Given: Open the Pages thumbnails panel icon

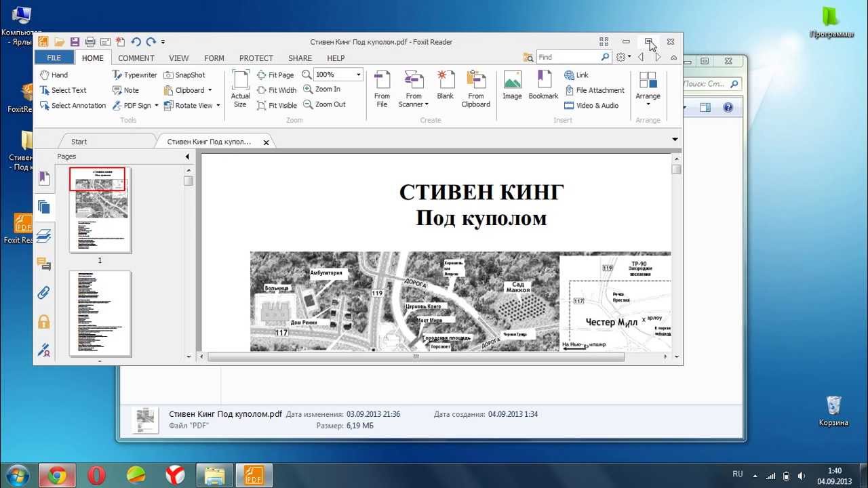Looking at the screenshot, I should coord(44,207).
